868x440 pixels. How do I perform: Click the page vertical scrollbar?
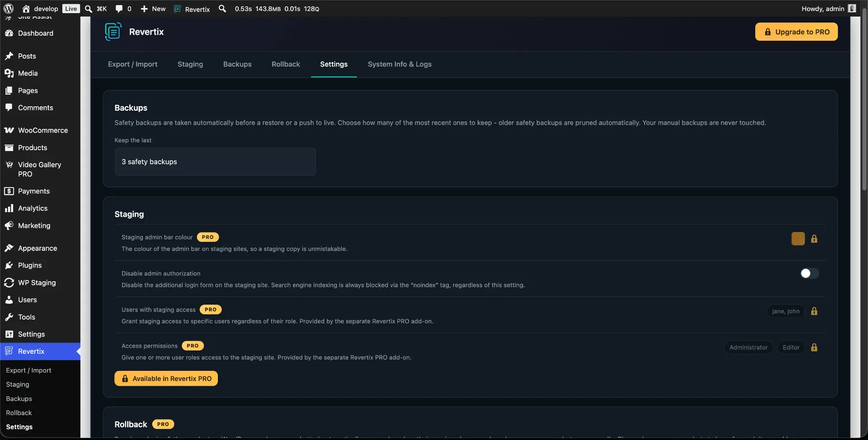[x=865, y=100]
